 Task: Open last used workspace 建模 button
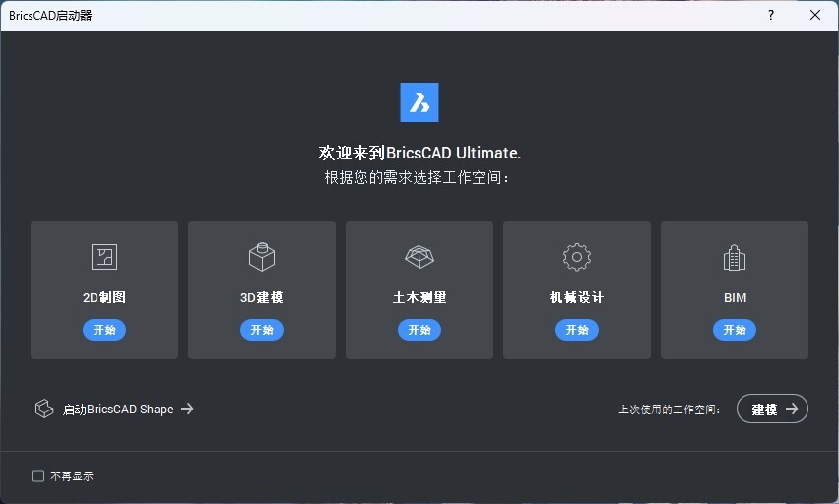coord(772,409)
